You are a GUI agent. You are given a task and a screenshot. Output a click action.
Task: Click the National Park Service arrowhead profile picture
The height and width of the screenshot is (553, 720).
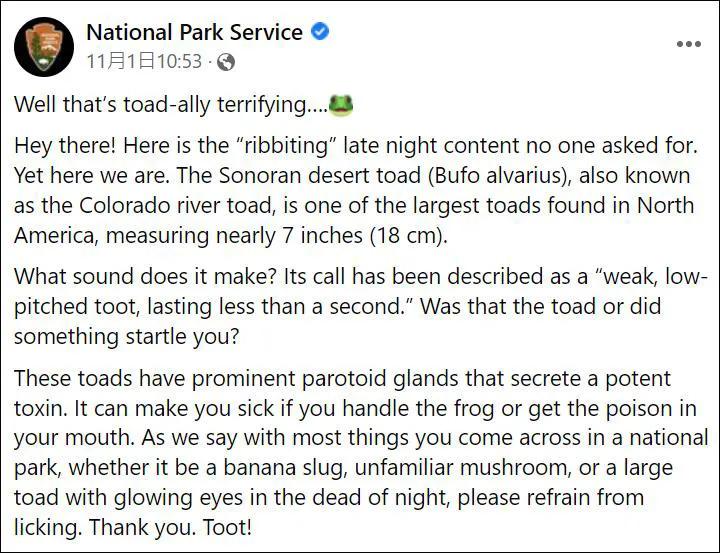coord(44,46)
